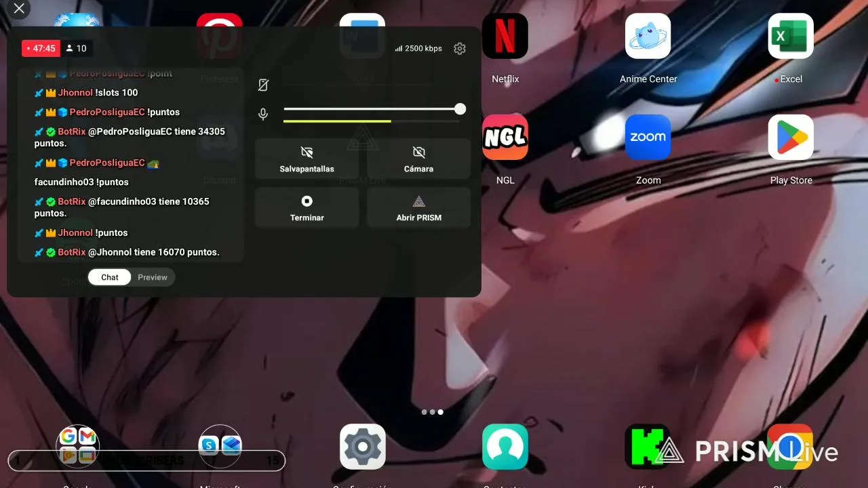The width and height of the screenshot is (868, 488).
Task: Open the Netflix app
Action: click(505, 36)
